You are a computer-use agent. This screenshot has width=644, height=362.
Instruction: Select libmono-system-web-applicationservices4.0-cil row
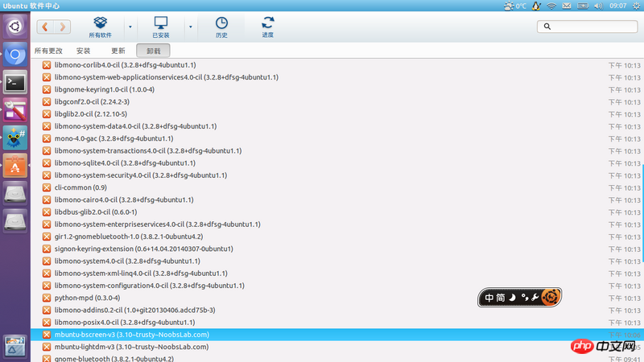point(337,77)
